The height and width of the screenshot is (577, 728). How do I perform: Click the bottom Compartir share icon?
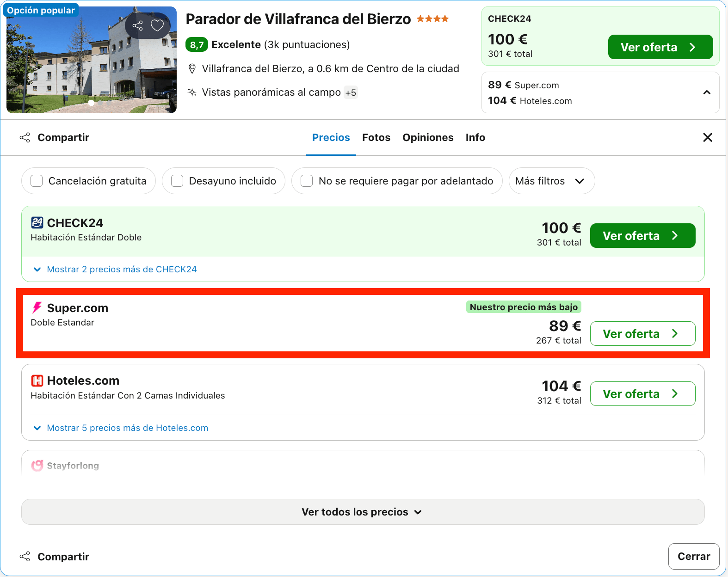[25, 557]
